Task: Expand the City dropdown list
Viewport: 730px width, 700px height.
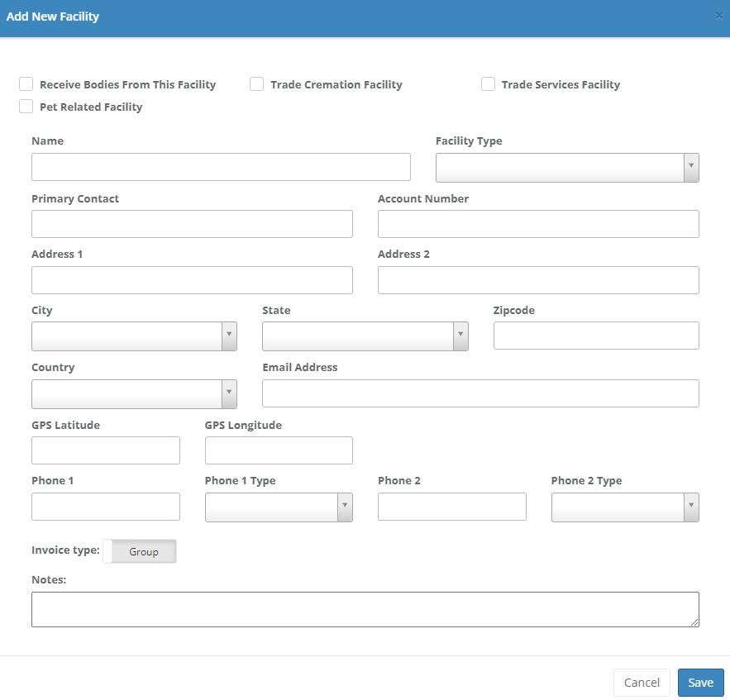Action: [134, 336]
